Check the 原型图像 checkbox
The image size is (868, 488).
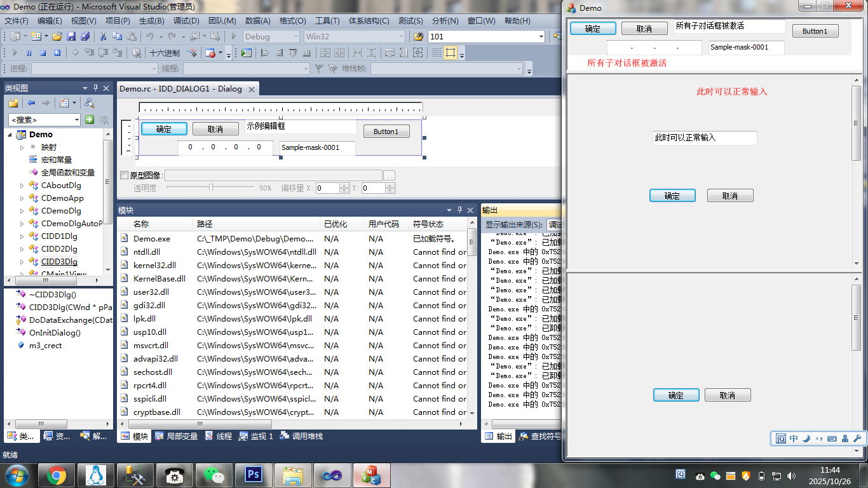tap(124, 175)
